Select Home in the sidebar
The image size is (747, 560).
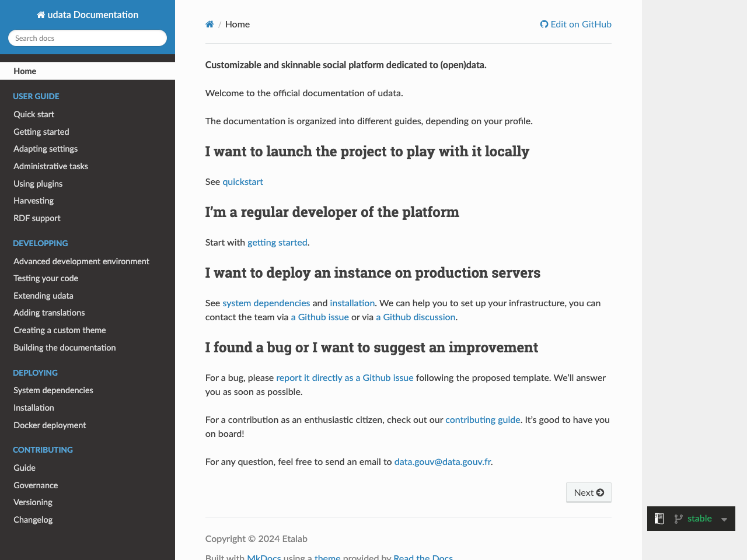pos(88,71)
